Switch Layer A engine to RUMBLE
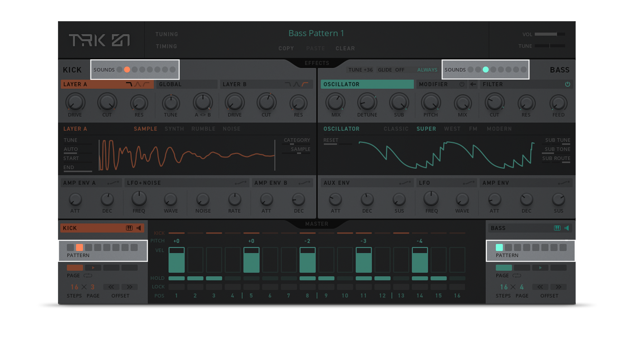The image size is (634, 364). (x=203, y=129)
